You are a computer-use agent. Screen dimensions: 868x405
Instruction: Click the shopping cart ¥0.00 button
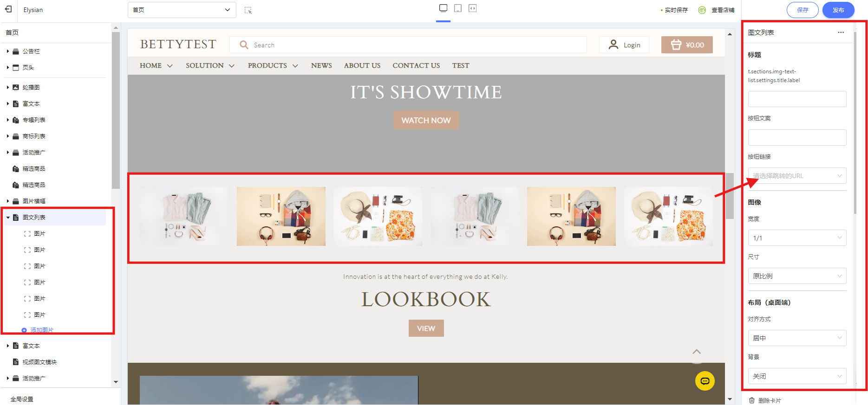tap(687, 45)
